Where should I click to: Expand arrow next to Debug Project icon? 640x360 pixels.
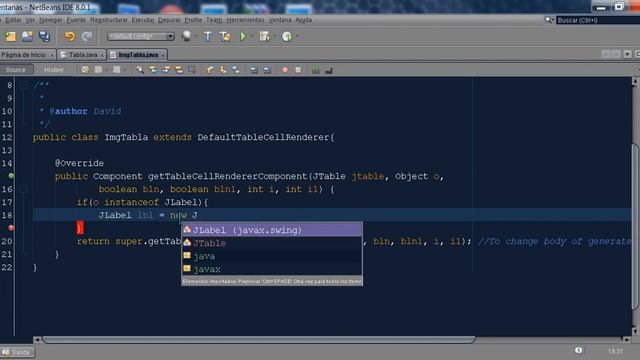(275, 37)
